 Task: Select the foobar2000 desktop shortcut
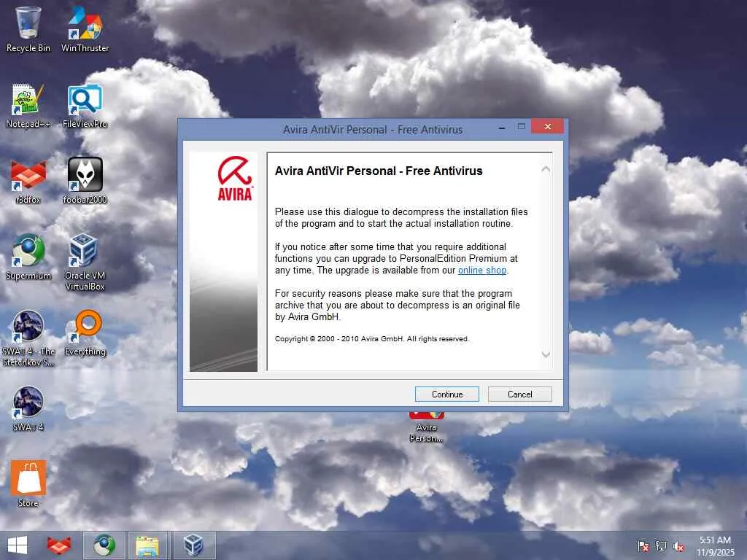85,181
